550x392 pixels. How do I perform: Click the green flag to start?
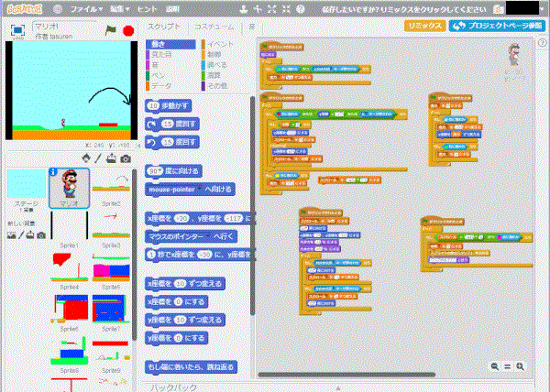click(x=112, y=29)
